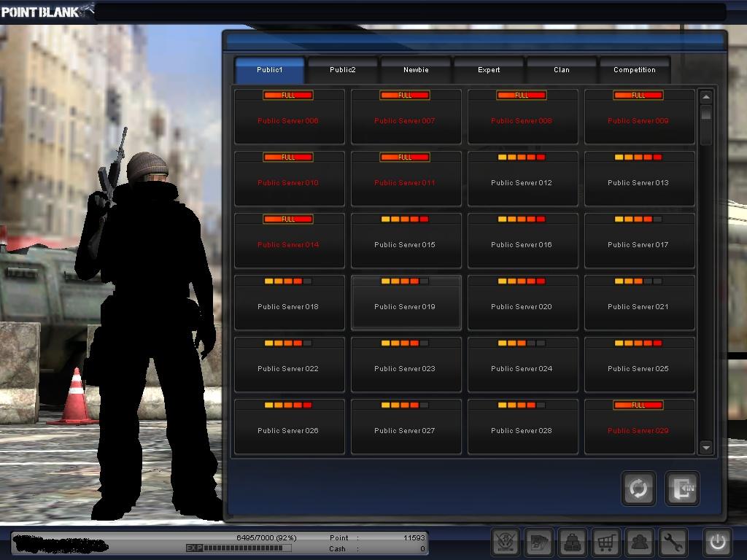
Task: Click the power exit button
Action: [x=718, y=542]
